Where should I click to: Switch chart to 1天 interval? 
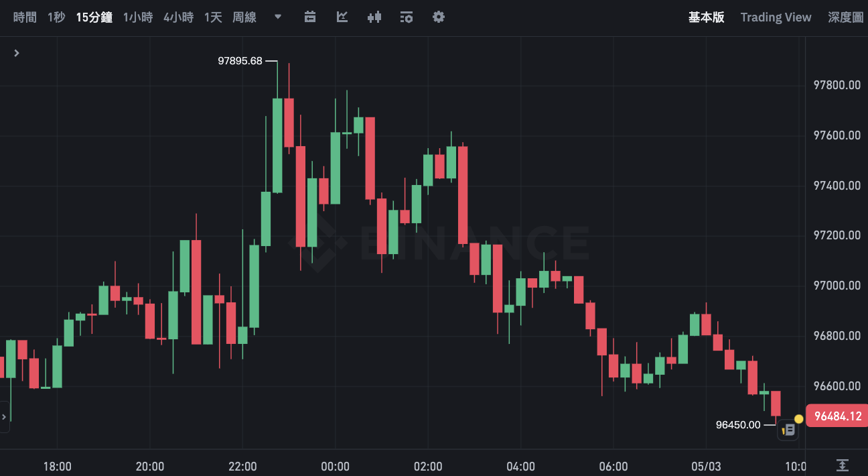(x=213, y=17)
